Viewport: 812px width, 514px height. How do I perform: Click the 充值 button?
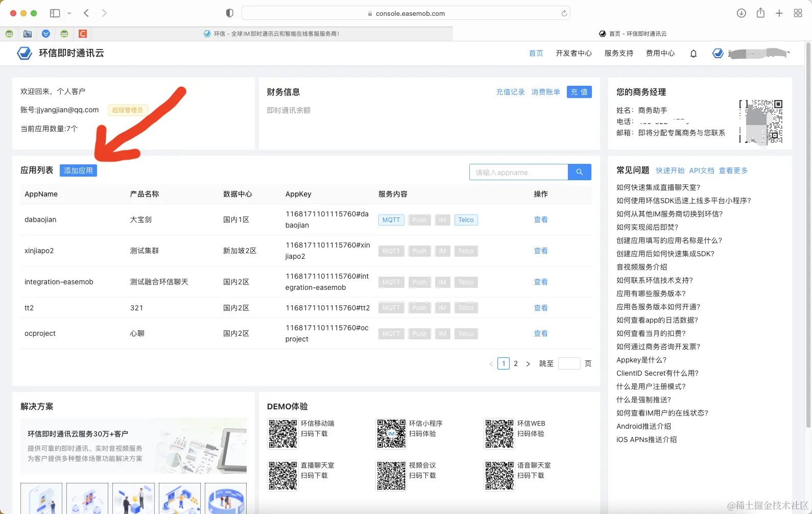[x=579, y=92]
